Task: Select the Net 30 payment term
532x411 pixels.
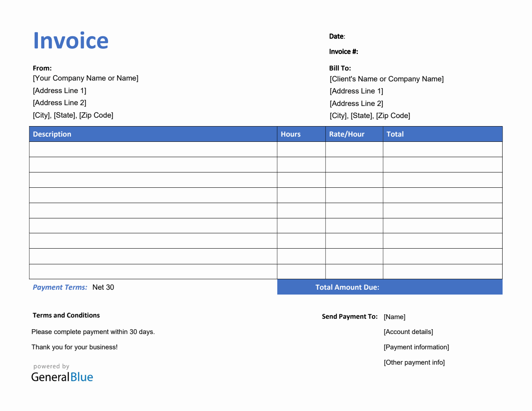Action: (103, 287)
